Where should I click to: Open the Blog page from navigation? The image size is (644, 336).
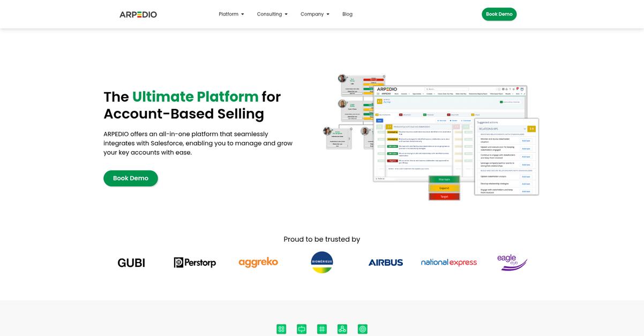(347, 14)
